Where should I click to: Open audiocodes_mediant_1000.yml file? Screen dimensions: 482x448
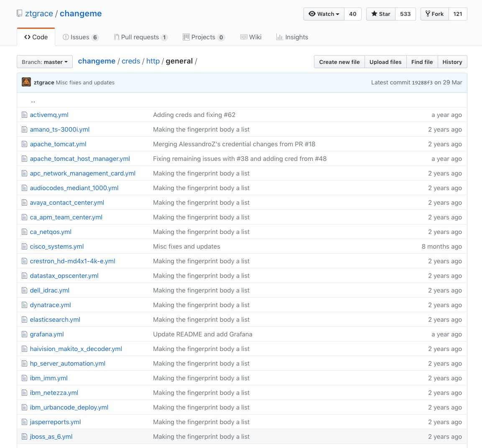[74, 188]
